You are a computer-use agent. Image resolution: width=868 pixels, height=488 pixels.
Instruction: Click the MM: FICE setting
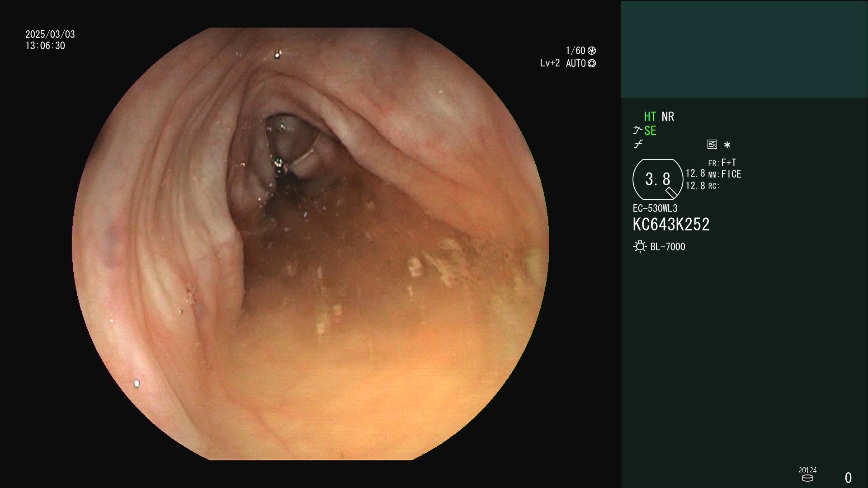[x=725, y=174]
